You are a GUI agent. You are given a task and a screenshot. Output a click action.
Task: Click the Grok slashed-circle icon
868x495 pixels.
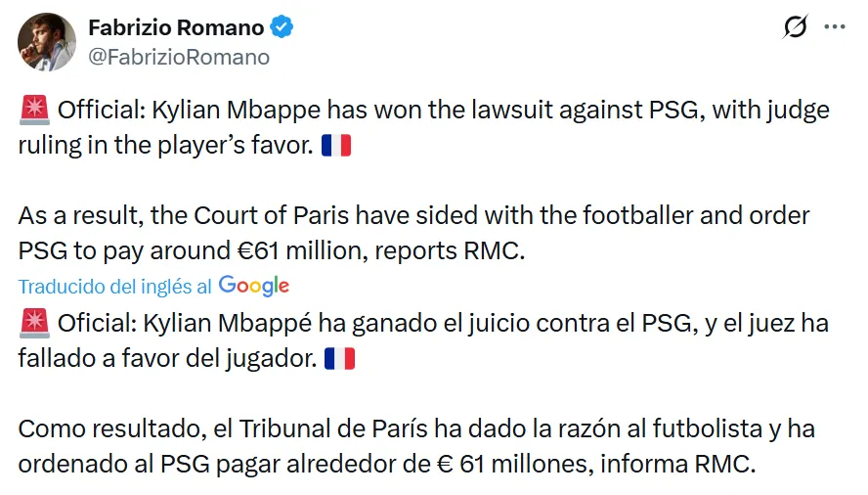(796, 28)
